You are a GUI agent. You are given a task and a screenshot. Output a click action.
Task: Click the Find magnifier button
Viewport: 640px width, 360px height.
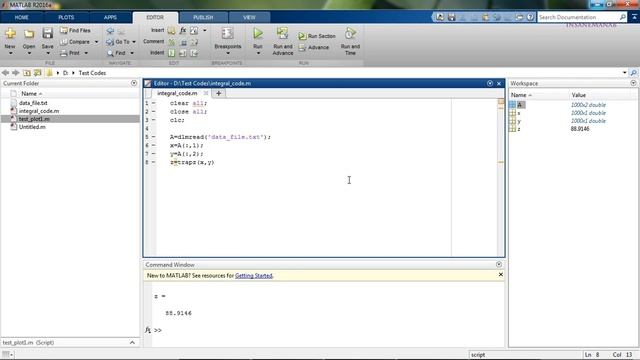tap(116, 53)
